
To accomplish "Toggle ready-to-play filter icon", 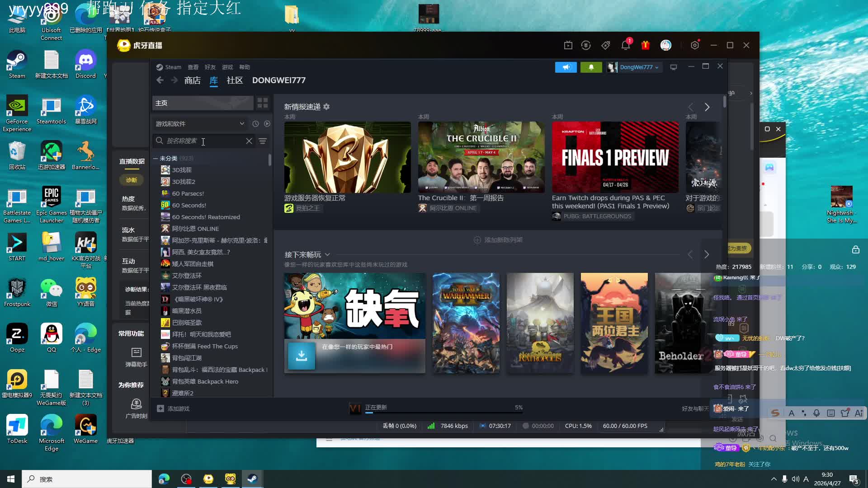I will [x=267, y=124].
